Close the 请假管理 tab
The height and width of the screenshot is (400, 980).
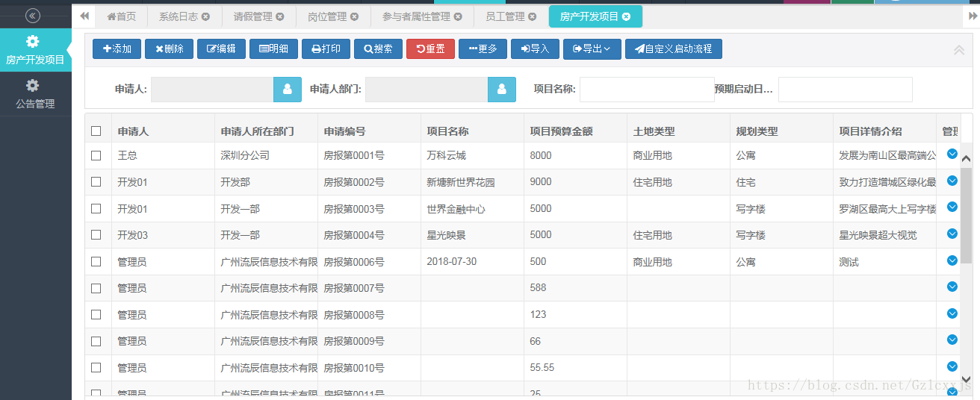(x=280, y=16)
